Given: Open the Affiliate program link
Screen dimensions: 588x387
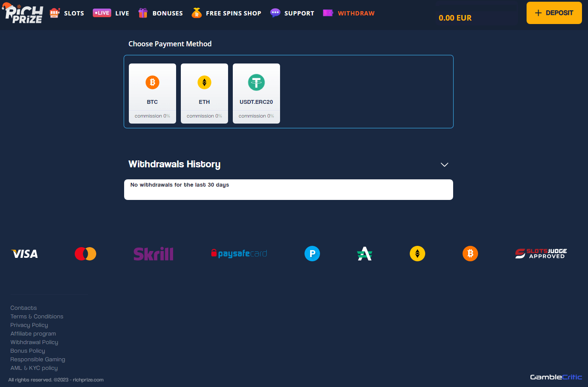Looking at the screenshot, I should [x=33, y=334].
